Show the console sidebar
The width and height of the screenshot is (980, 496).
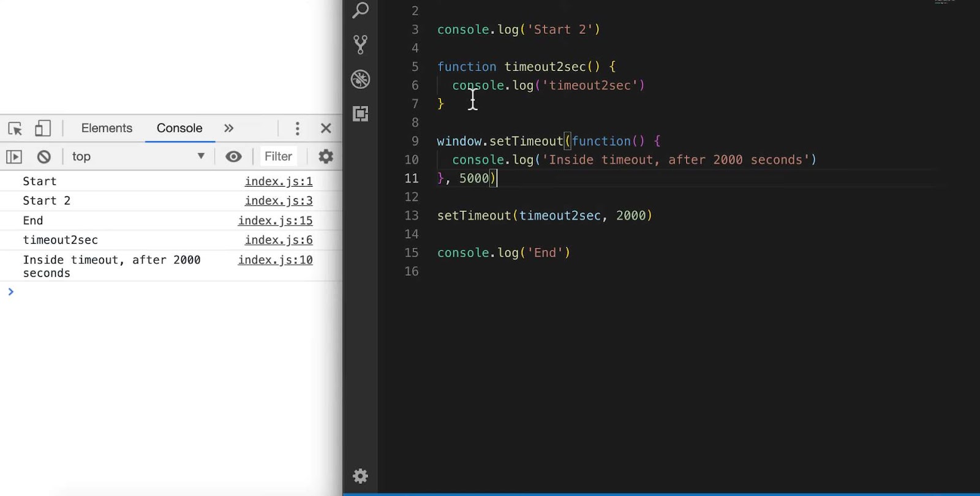click(x=13, y=157)
